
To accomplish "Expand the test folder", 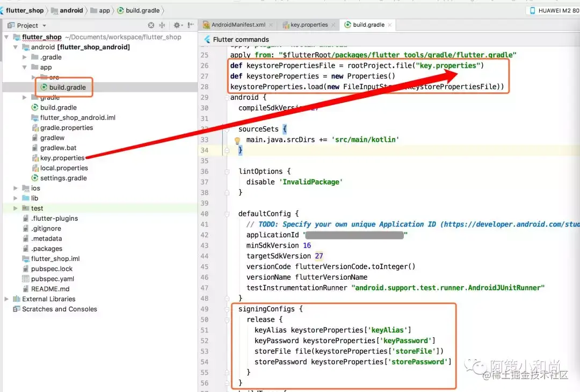I will point(15,208).
